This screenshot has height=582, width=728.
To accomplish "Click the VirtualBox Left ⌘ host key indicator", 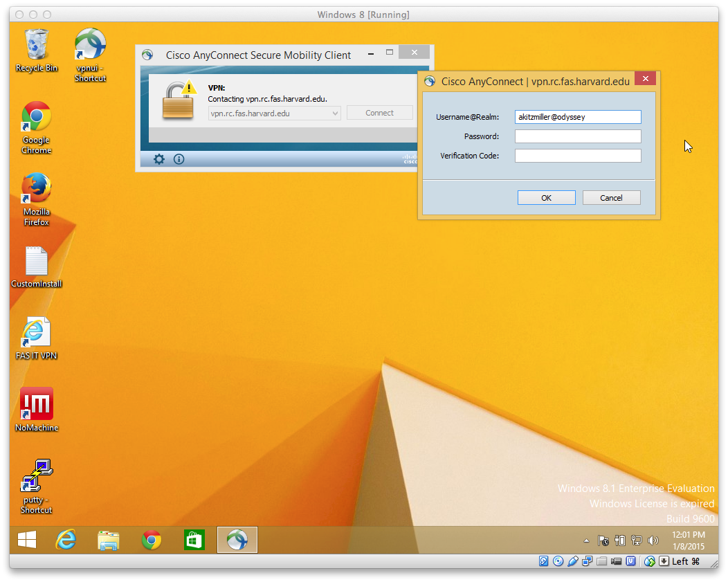I will [x=686, y=561].
